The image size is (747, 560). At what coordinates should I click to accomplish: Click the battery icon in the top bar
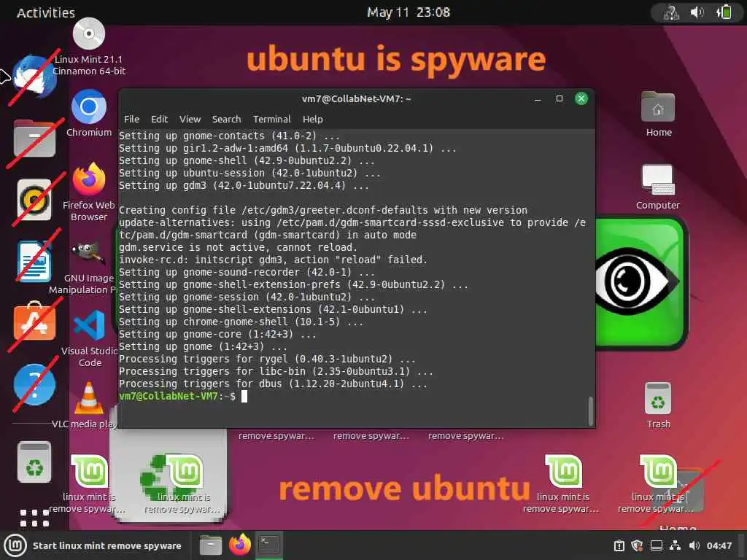point(724,12)
